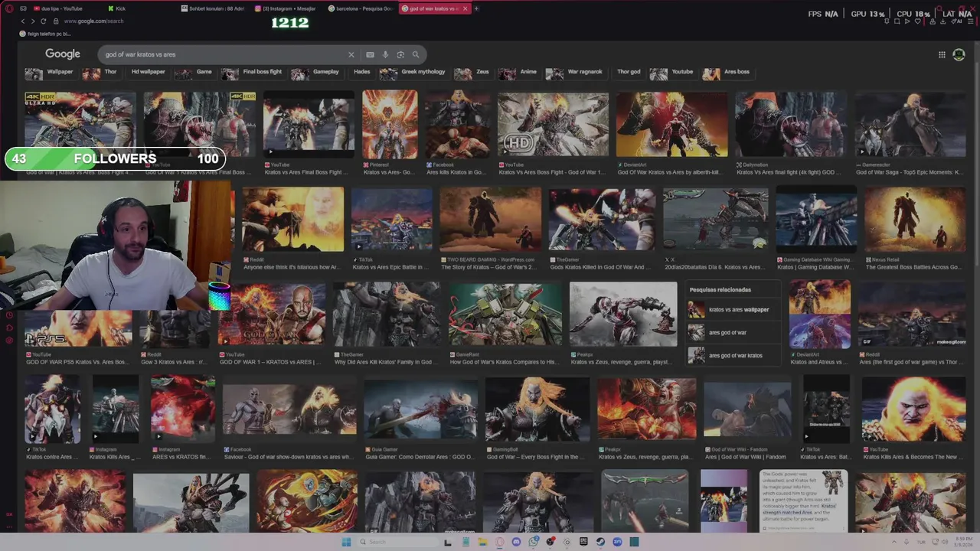Filter images by Ares boss chip
Screen dimensions: 980x551
click(x=727, y=72)
